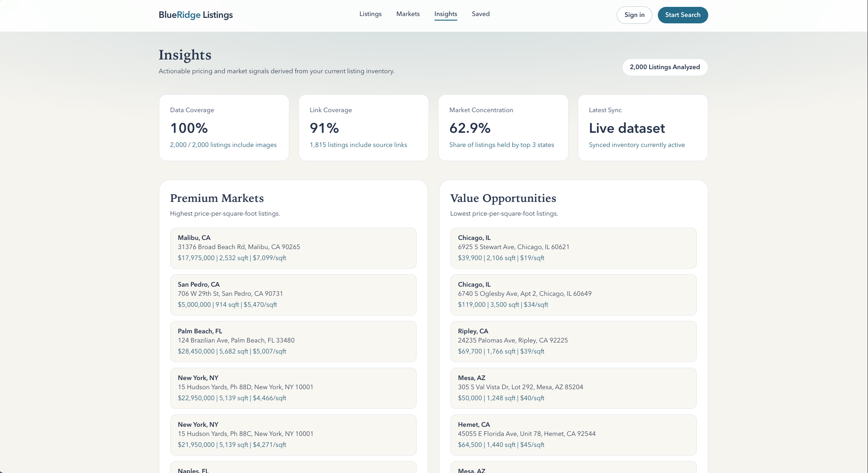The image size is (868, 473).
Task: Click the Link Coverage 91% card
Action: click(363, 127)
